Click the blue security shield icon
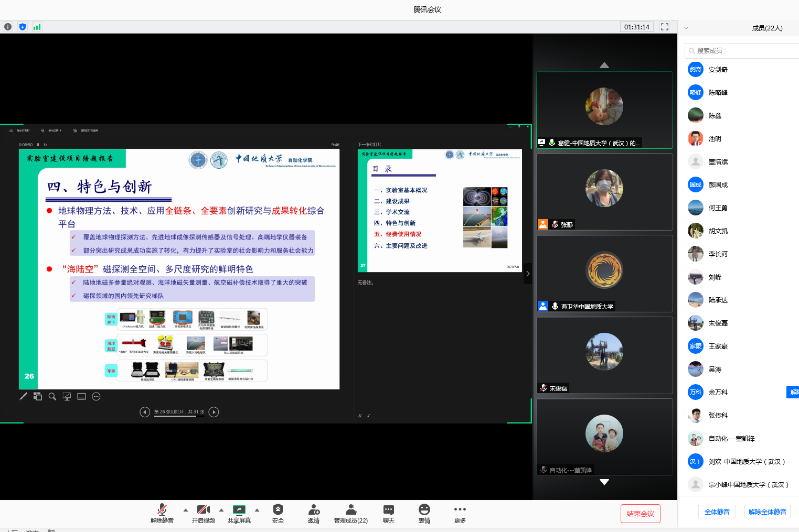The height and width of the screenshot is (532, 799). click(23, 27)
